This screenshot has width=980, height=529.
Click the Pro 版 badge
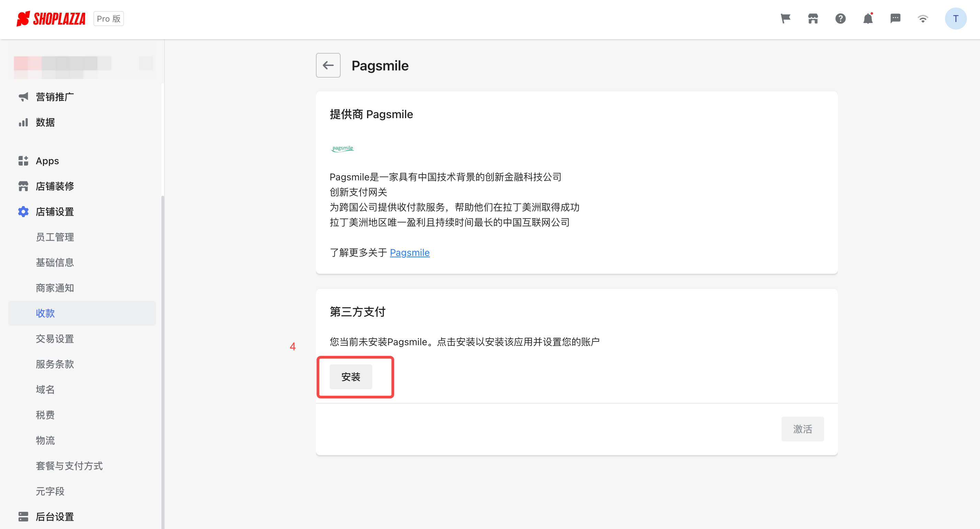[x=109, y=19]
